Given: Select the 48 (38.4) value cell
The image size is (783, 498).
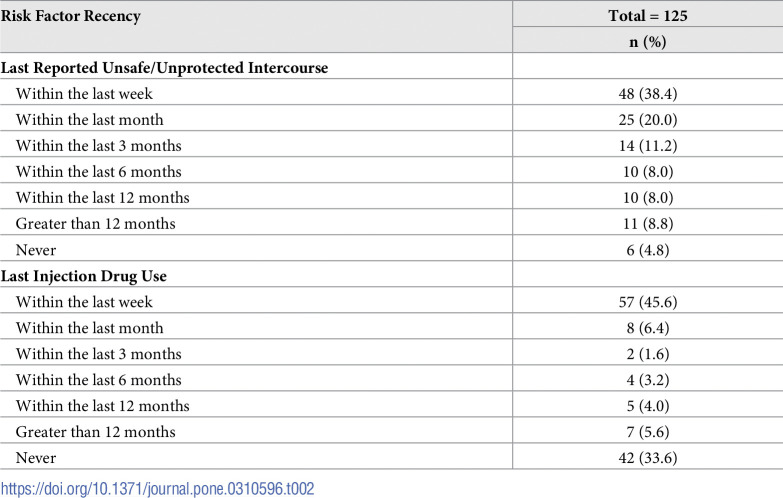Looking at the screenshot, I should (x=648, y=94).
